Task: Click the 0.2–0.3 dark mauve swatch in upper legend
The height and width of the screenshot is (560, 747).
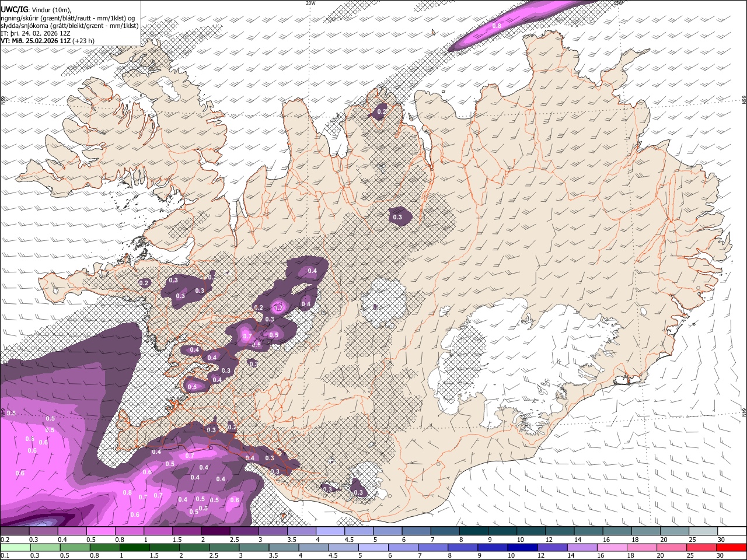Action: tap(15, 531)
